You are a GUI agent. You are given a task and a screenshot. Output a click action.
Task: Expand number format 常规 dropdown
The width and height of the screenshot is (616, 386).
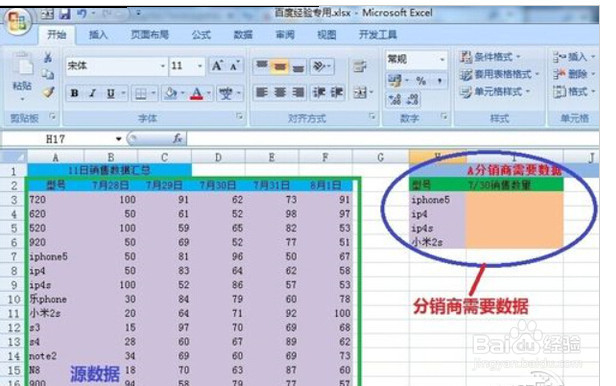click(442, 59)
